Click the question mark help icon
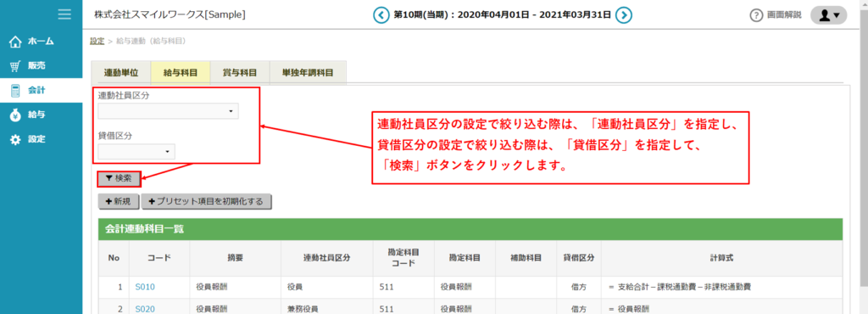Image resolution: width=868 pixels, height=314 pixels. click(x=756, y=15)
